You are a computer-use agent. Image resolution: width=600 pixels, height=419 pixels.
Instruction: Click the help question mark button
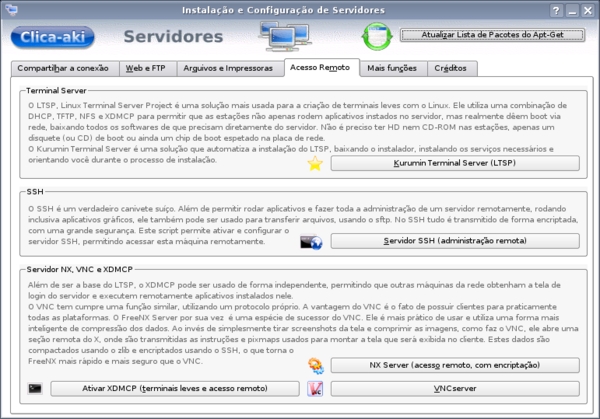point(556,10)
